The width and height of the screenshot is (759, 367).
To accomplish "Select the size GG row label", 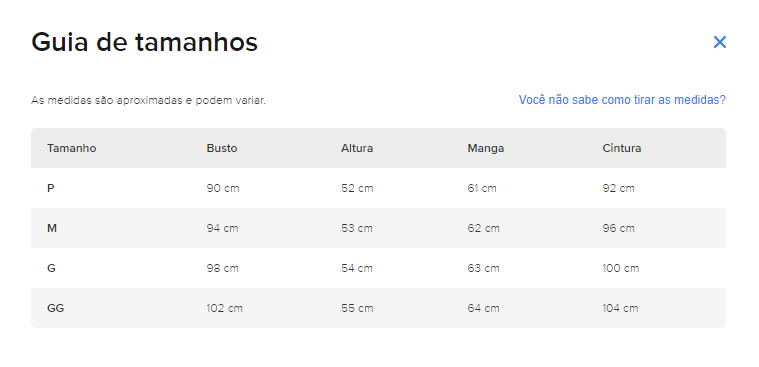I will click(56, 308).
